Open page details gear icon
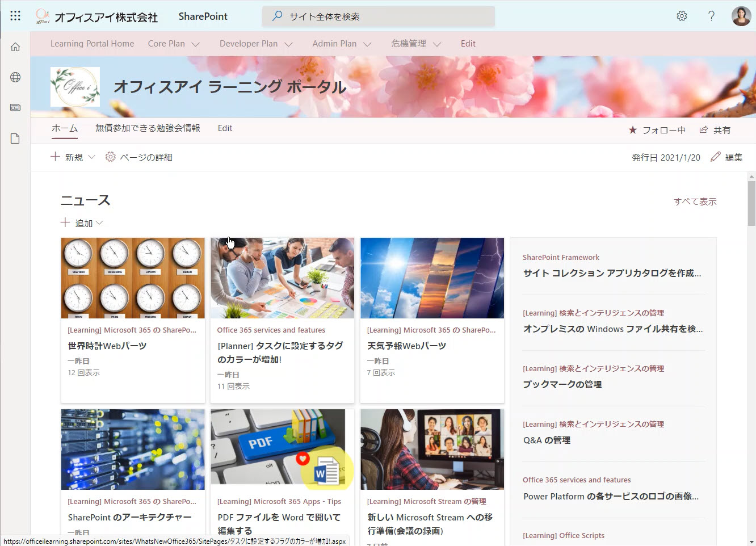756x546 pixels. [x=111, y=157]
